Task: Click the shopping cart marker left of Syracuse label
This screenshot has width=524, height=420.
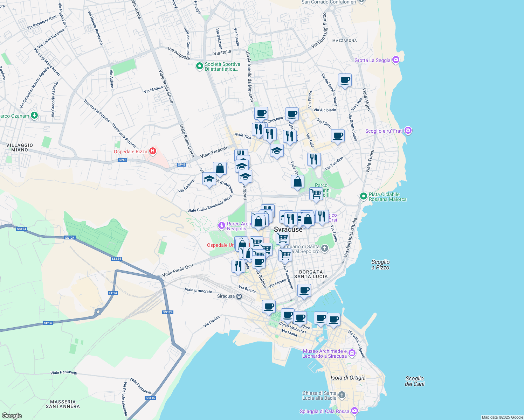Action: (282, 239)
